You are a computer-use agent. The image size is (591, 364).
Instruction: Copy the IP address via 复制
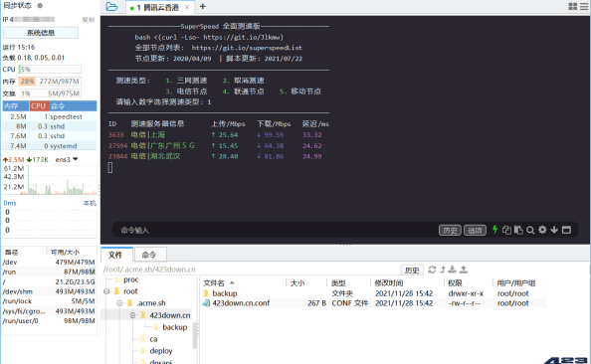click(89, 20)
